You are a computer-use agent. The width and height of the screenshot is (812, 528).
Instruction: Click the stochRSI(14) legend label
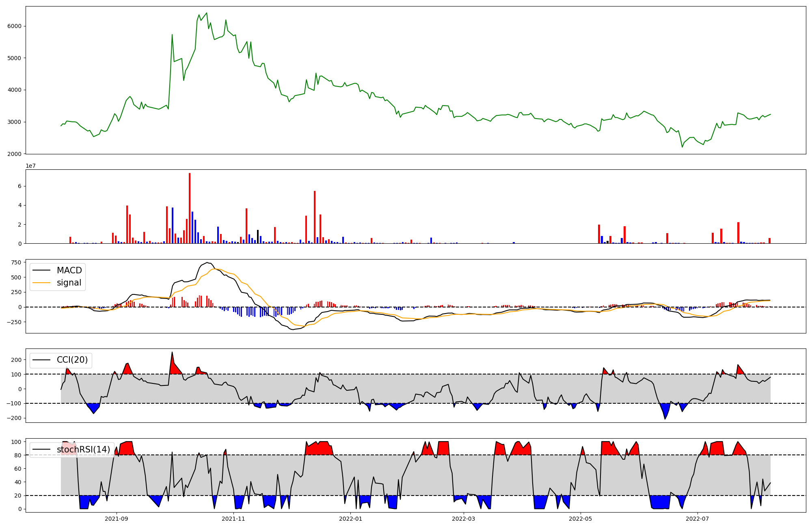83,450
